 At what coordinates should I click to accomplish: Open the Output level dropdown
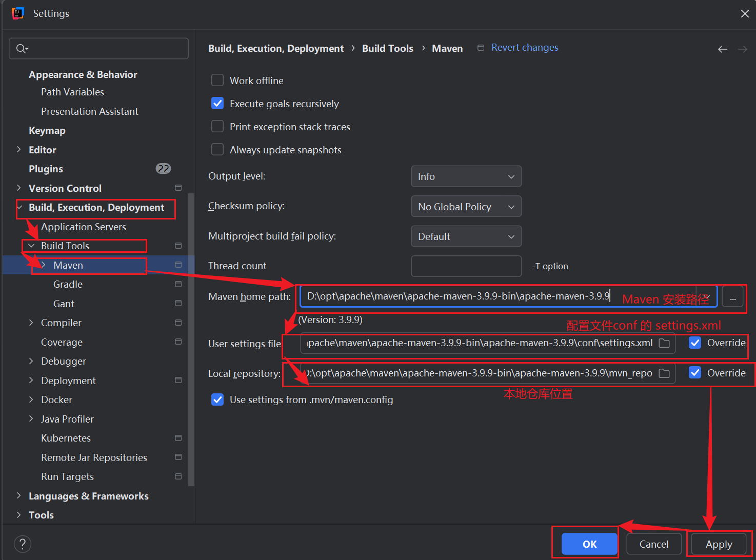(x=466, y=176)
